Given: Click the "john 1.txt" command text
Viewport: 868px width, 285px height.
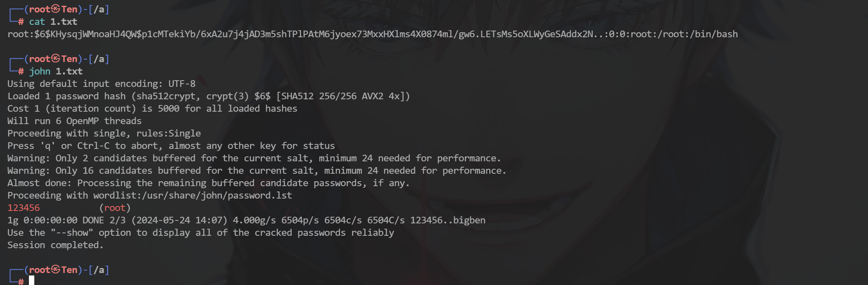Looking at the screenshot, I should (56, 71).
